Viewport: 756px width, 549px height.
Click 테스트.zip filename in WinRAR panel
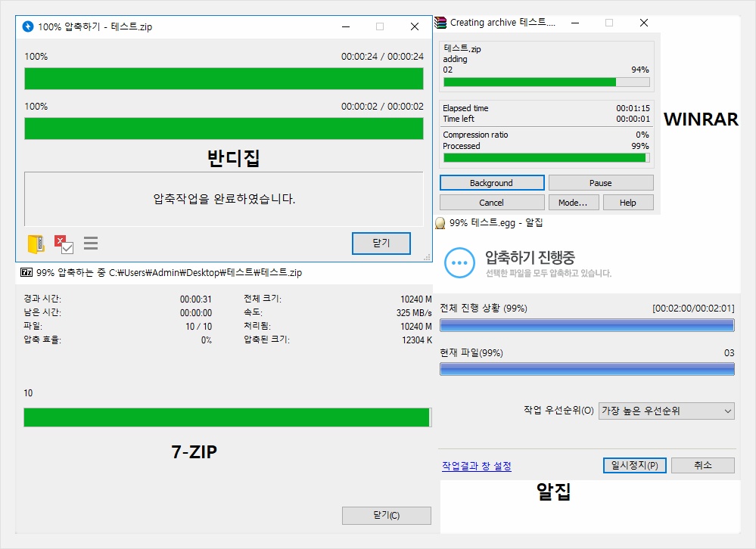462,48
